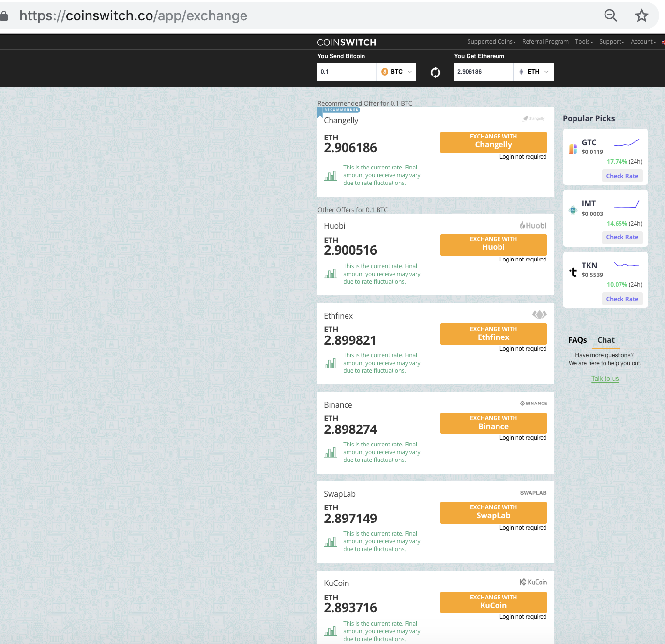Expand the Tools menu
The height and width of the screenshot is (644, 665).
coord(584,42)
